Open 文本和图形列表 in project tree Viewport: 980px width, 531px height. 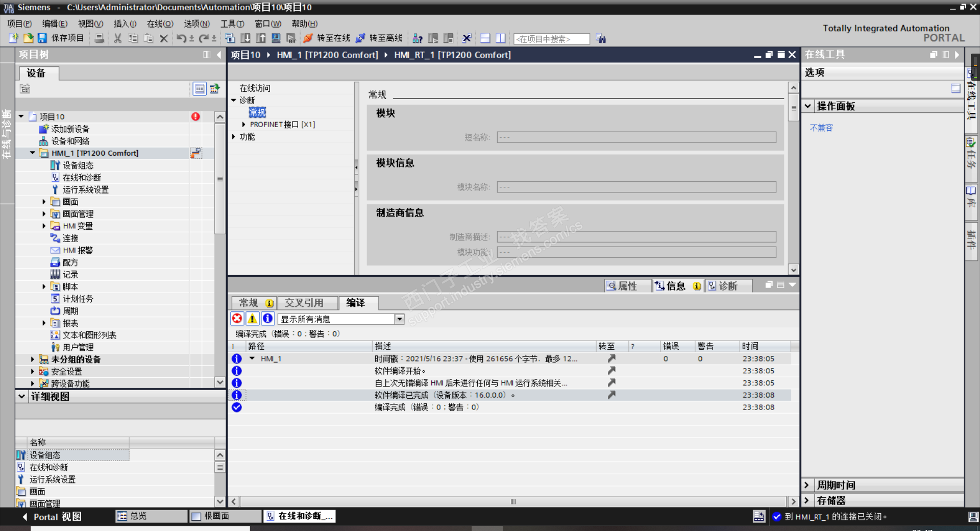89,335
